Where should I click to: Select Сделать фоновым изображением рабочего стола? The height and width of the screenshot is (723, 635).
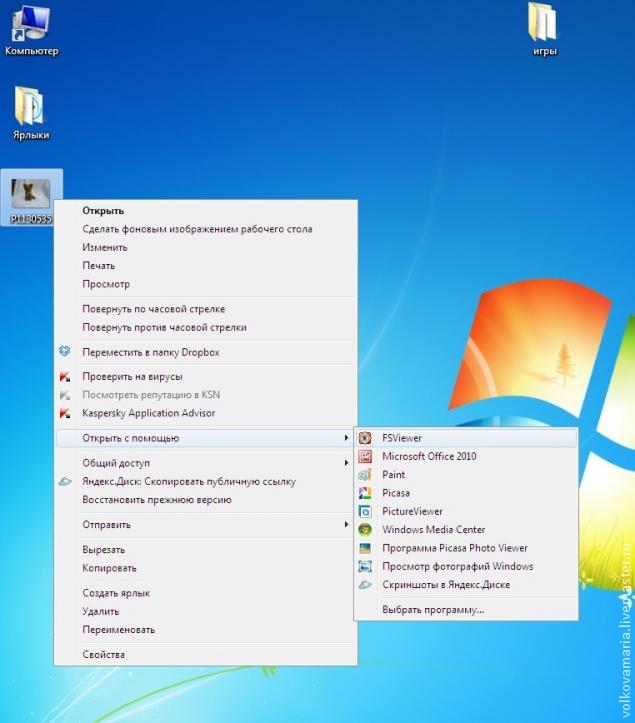point(197,229)
